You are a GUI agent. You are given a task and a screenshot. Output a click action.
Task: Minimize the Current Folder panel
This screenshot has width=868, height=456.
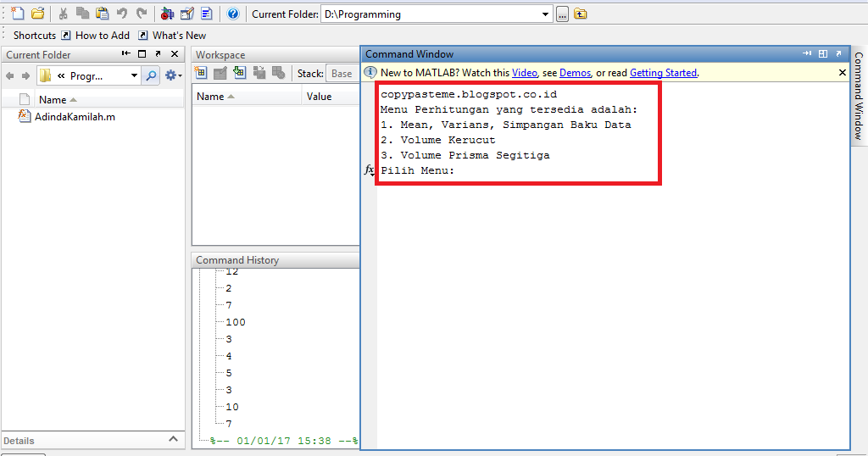pyautogui.click(x=126, y=53)
